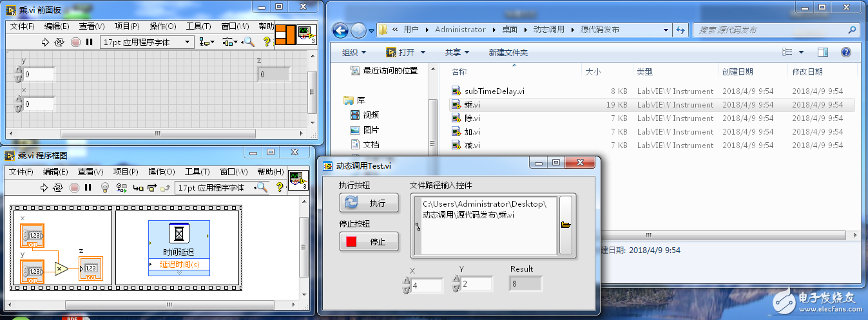
Task: Open 查看(V) menu in 乘.vi block diagram
Action: 92,172
